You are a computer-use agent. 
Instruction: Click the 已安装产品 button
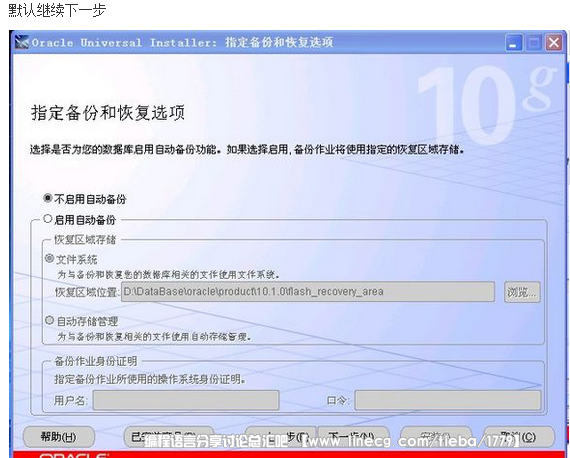click(169, 436)
